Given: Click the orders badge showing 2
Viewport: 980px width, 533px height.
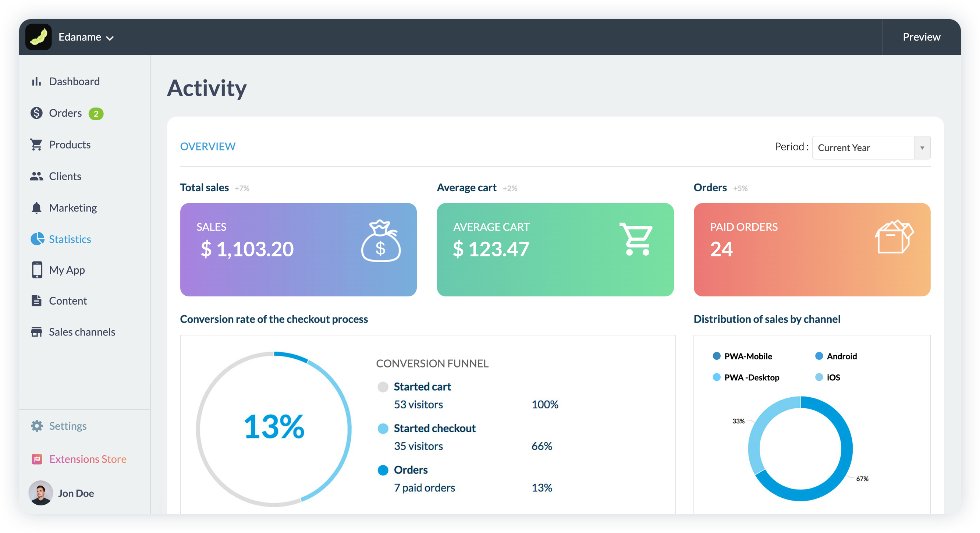Looking at the screenshot, I should coord(97,113).
